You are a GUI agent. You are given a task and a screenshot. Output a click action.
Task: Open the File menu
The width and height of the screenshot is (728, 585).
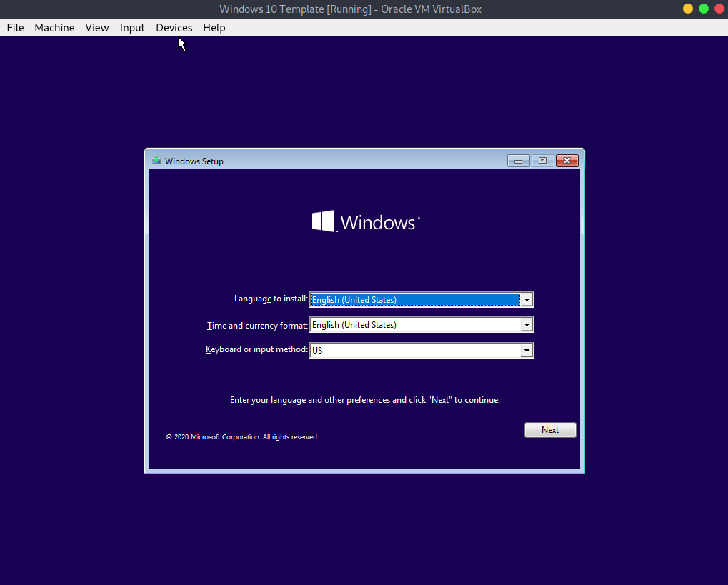[15, 28]
